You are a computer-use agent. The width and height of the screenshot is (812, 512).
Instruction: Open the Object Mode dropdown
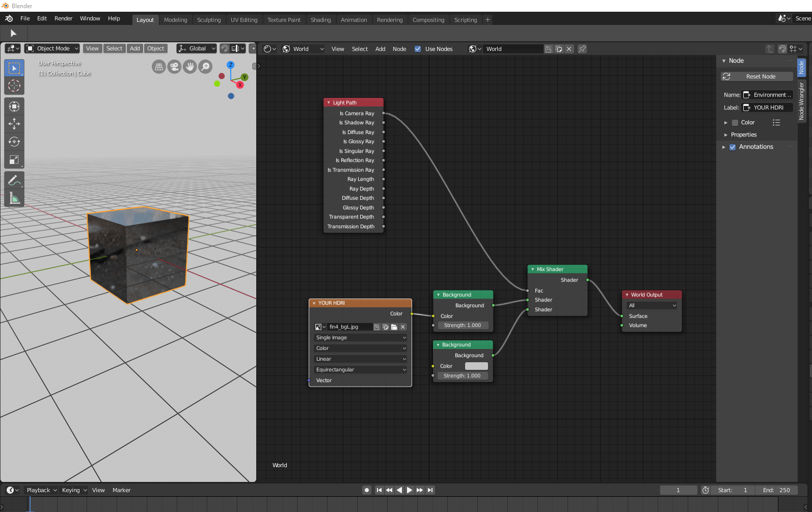pos(52,48)
